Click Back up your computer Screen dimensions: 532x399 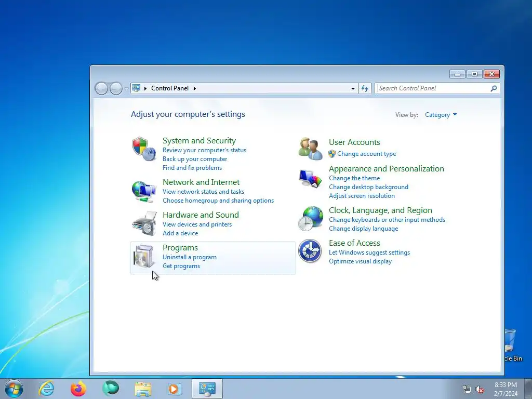[x=195, y=159]
